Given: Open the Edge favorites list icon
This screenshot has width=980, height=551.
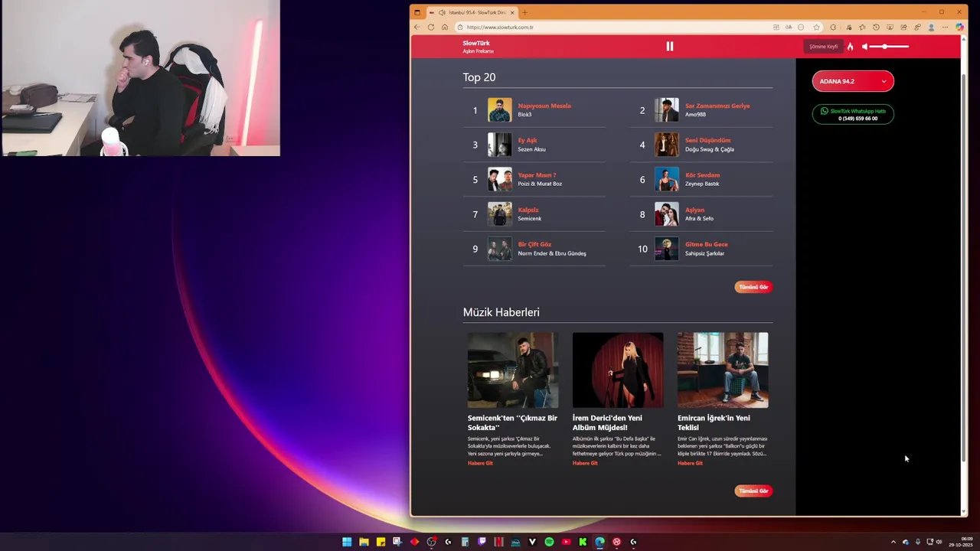Looking at the screenshot, I should [x=862, y=27].
